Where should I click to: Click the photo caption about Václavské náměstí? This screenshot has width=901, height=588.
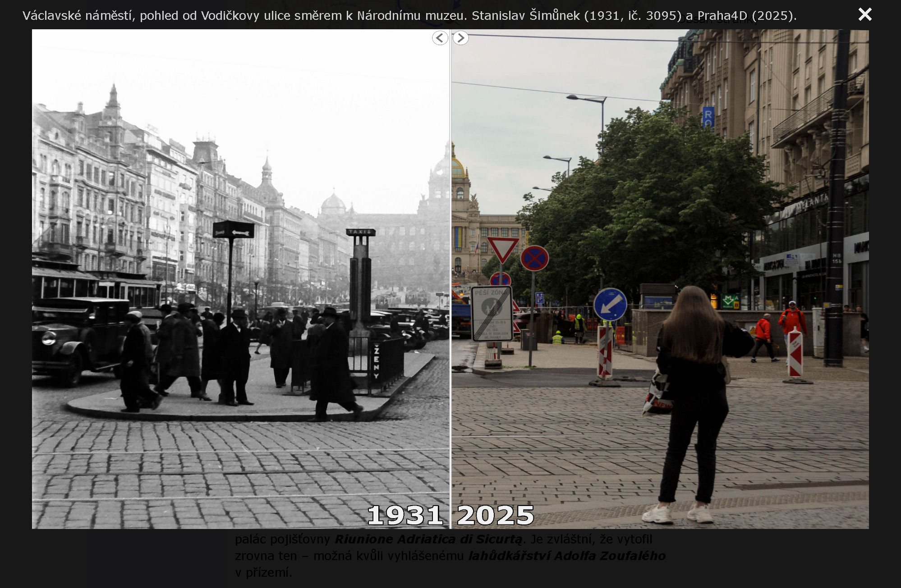[409, 16]
